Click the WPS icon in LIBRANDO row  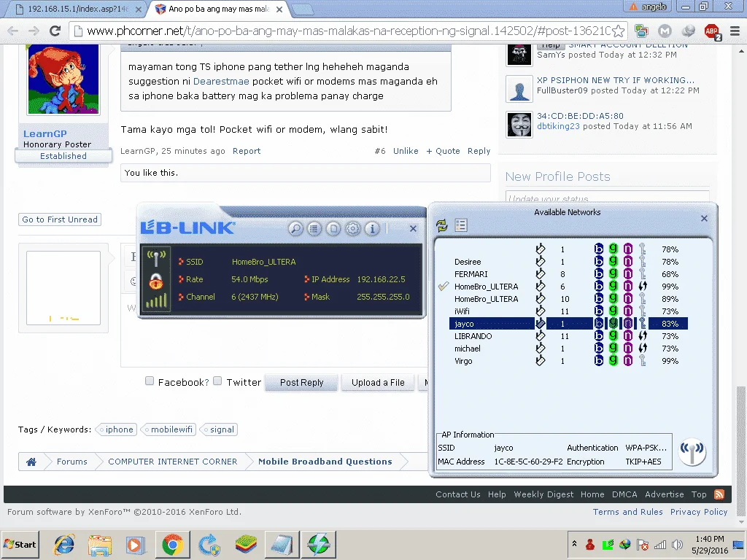point(643,336)
